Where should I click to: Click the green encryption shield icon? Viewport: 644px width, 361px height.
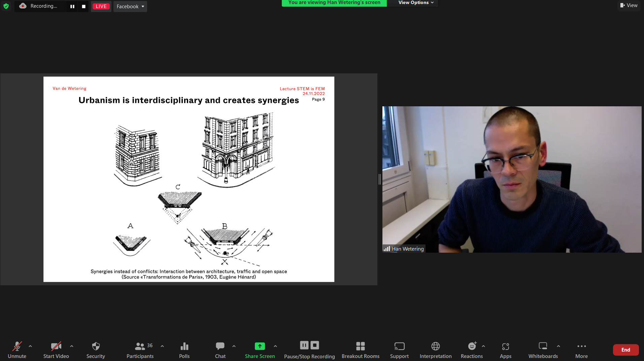(x=6, y=6)
